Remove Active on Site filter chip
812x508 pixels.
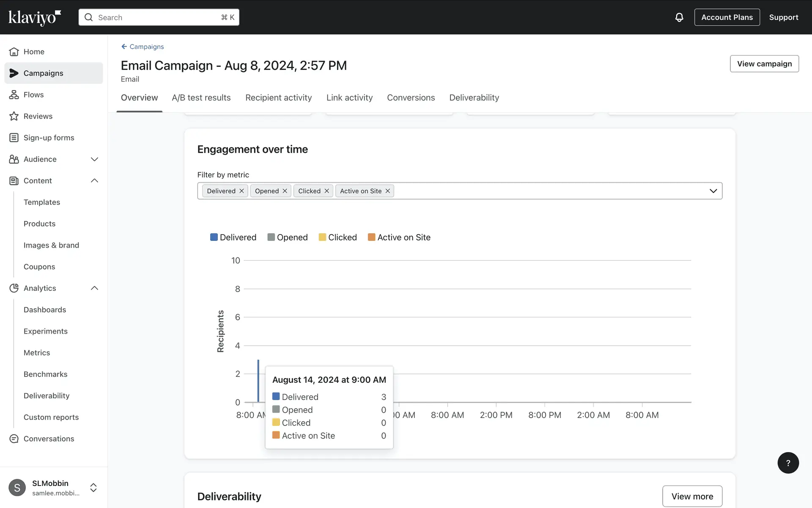click(x=387, y=191)
